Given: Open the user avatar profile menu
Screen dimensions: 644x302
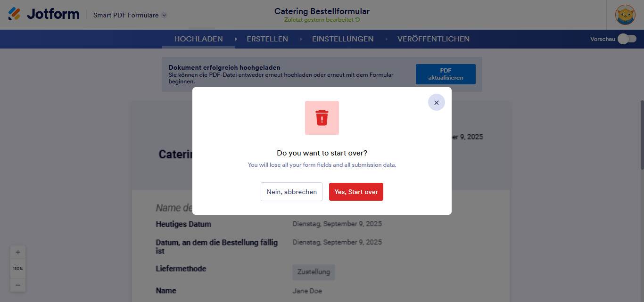Looking at the screenshot, I should click(625, 15).
